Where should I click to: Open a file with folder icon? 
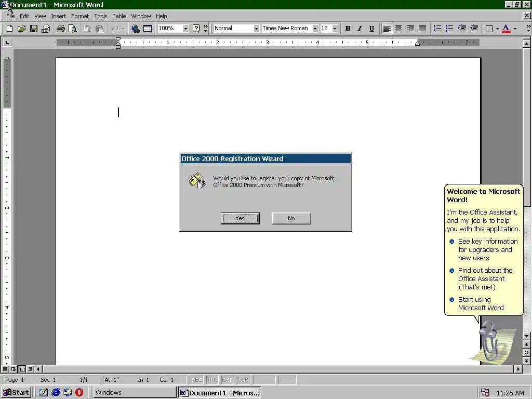point(21,29)
